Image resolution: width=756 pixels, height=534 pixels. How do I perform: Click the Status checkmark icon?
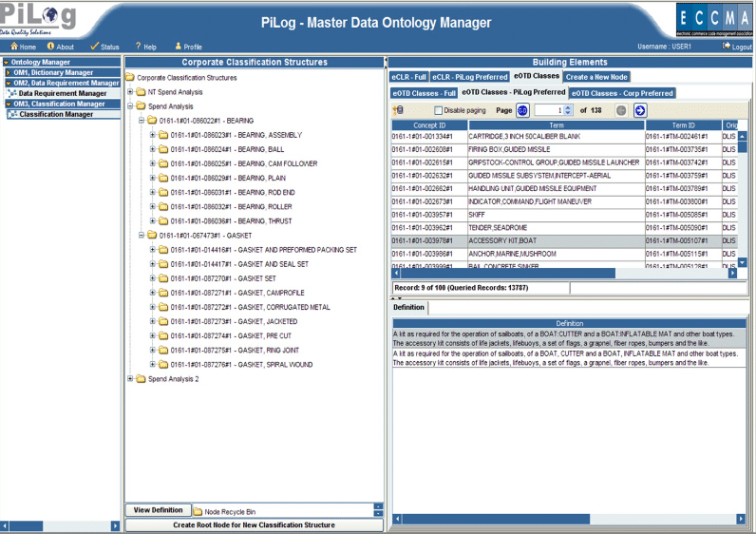click(95, 47)
